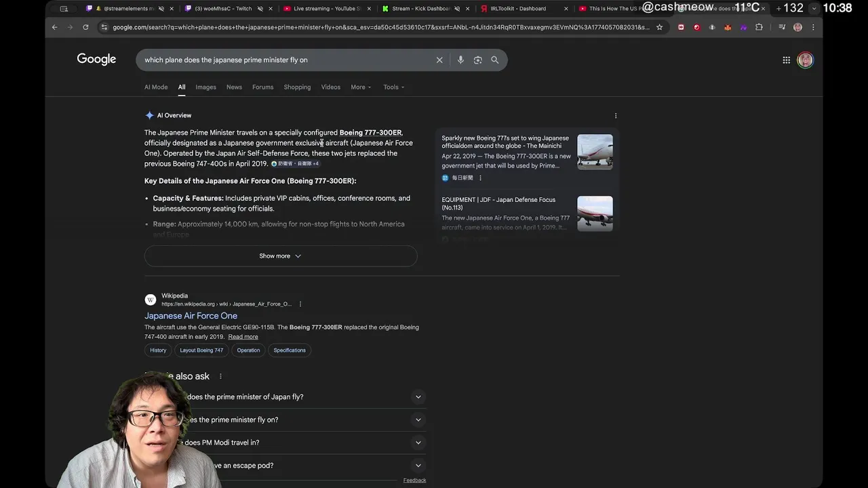Expand the 'prime minister fly on?' question

click(418, 420)
